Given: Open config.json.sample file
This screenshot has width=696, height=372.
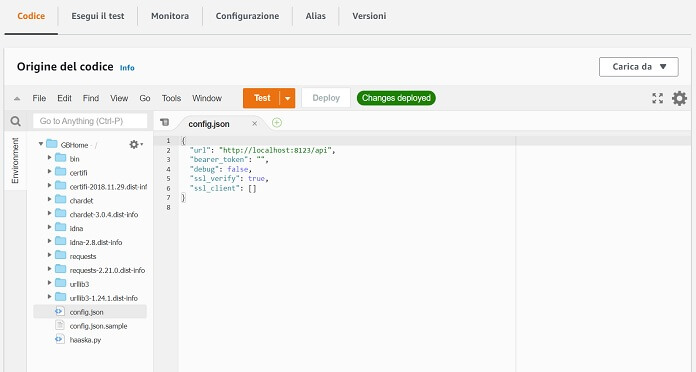Looking at the screenshot, I should tap(98, 326).
